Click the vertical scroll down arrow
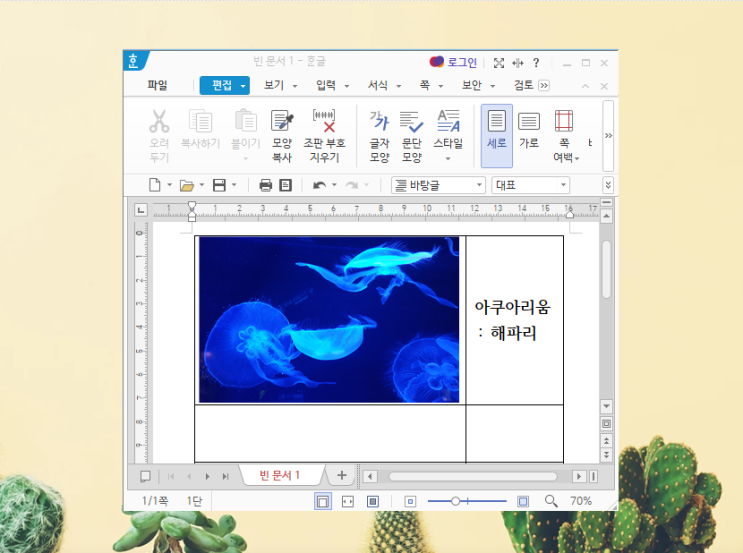Image resolution: width=743 pixels, height=553 pixels. (607, 406)
